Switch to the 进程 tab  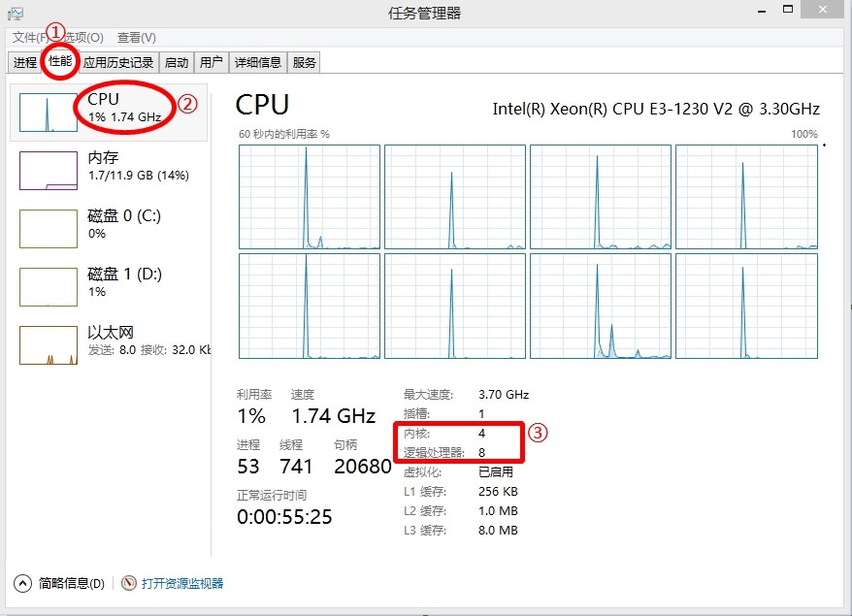tap(25, 62)
